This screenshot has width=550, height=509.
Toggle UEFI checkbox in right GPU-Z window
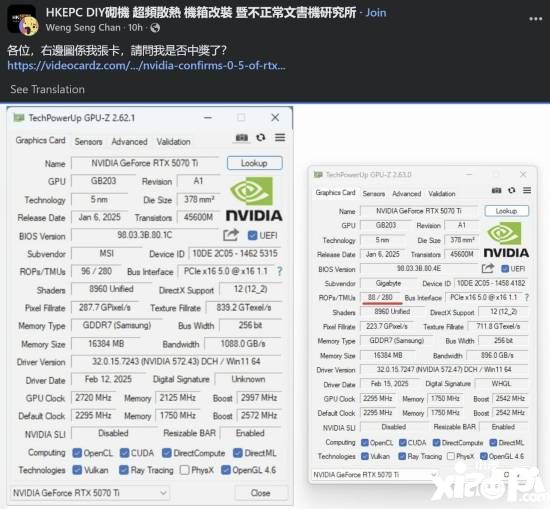coord(505,269)
